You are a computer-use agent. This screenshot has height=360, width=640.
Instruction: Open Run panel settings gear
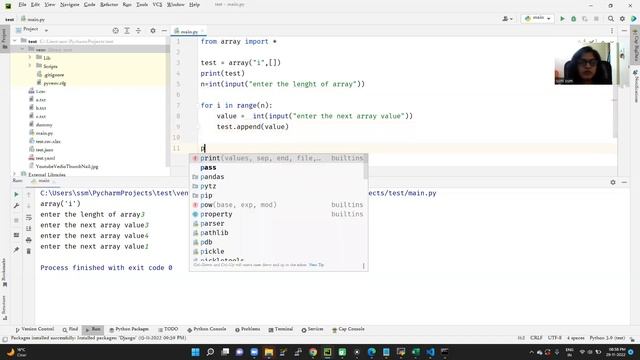(x=613, y=182)
